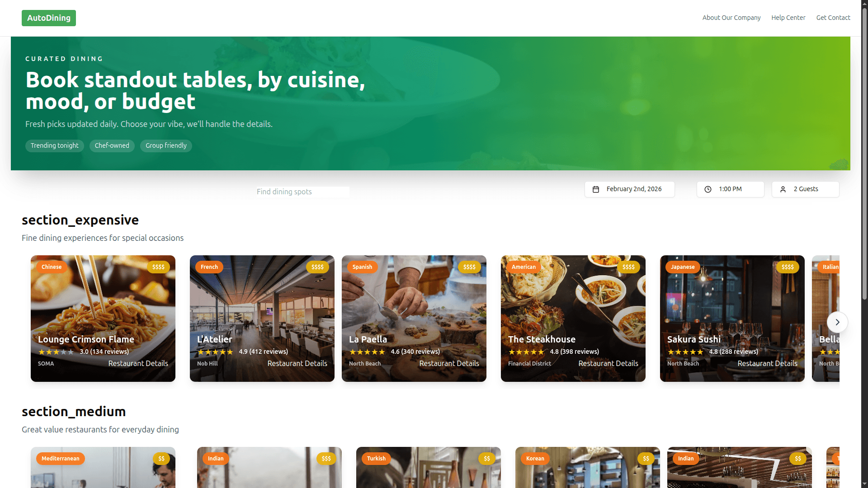868x488 pixels.
Task: Click the Japanese cuisine badge on Sakura Sushi
Action: click(x=683, y=267)
